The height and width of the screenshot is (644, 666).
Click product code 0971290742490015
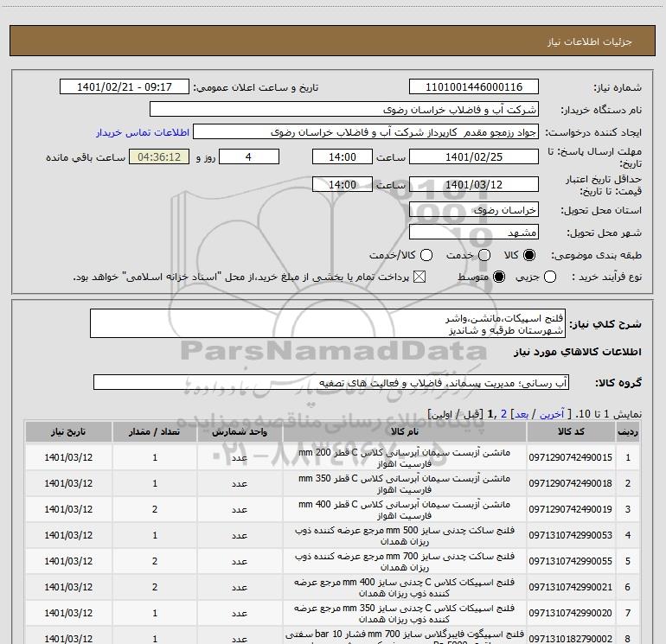click(x=571, y=457)
